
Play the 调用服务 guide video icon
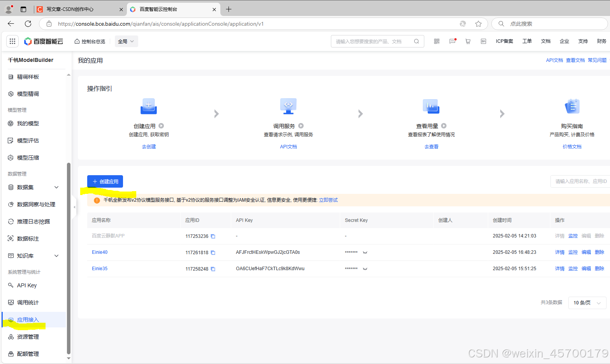point(301,126)
